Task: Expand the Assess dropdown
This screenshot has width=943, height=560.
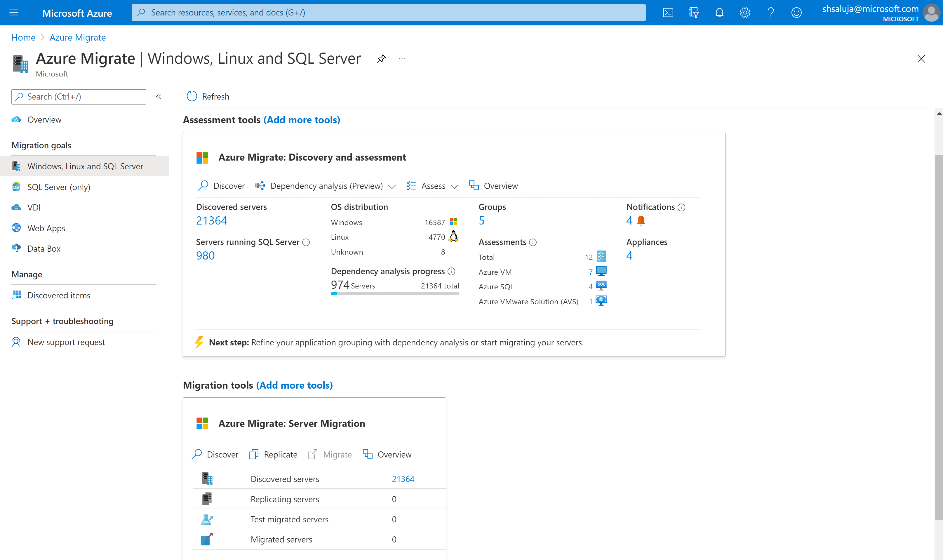Action: 454,186
